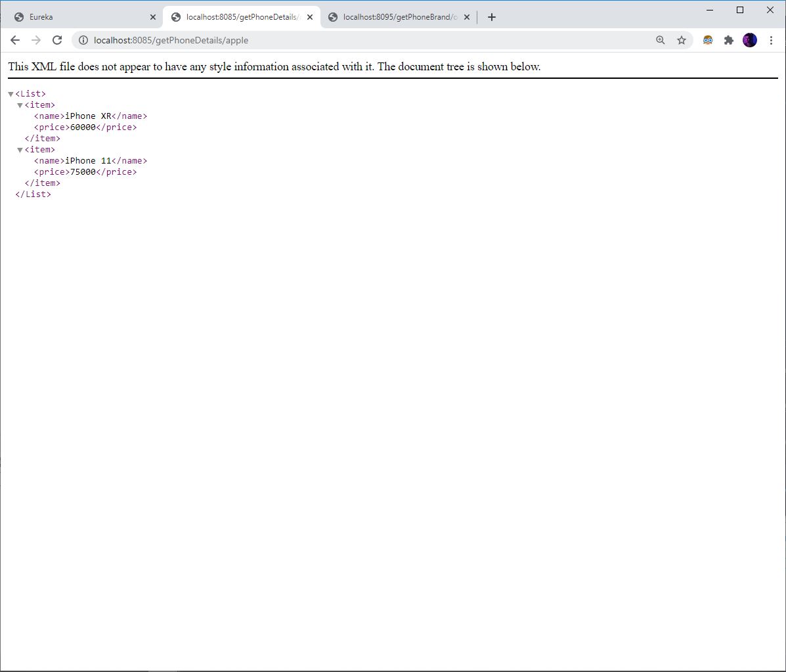Click the price 60000 line
Viewport: 786px width, 672px height.
coord(85,127)
